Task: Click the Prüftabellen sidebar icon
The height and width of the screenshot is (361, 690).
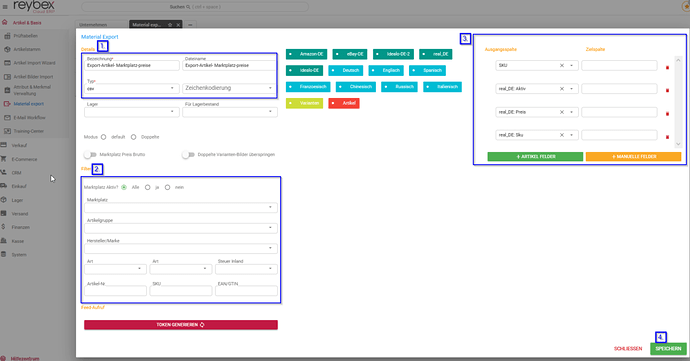Action: click(x=7, y=36)
